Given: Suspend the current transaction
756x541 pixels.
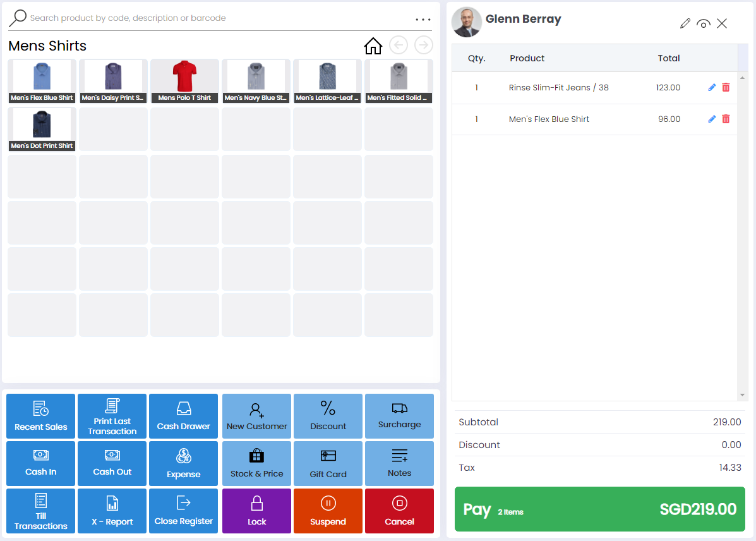Looking at the screenshot, I should point(328,511).
